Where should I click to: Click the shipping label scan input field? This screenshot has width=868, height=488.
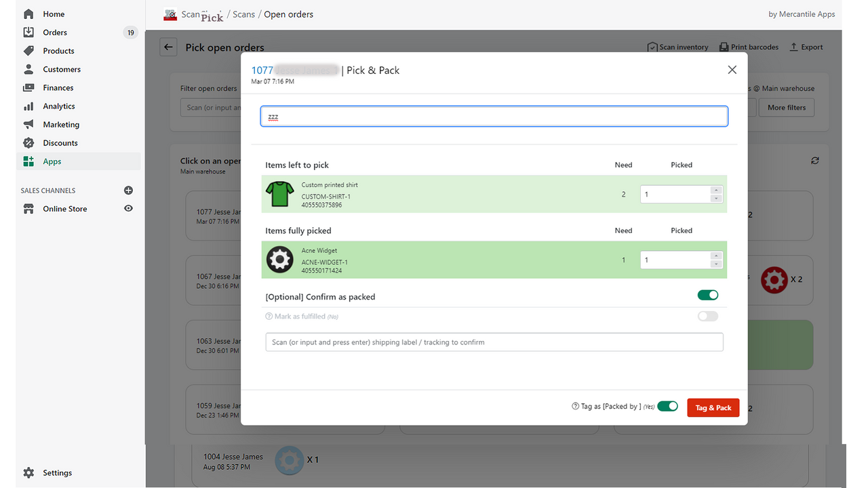(x=494, y=342)
